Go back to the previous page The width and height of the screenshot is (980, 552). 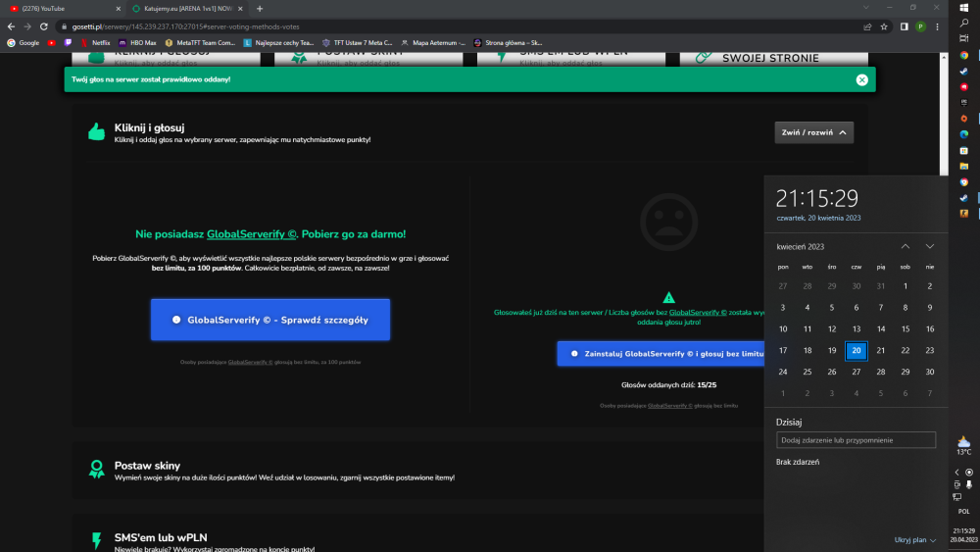(11, 26)
